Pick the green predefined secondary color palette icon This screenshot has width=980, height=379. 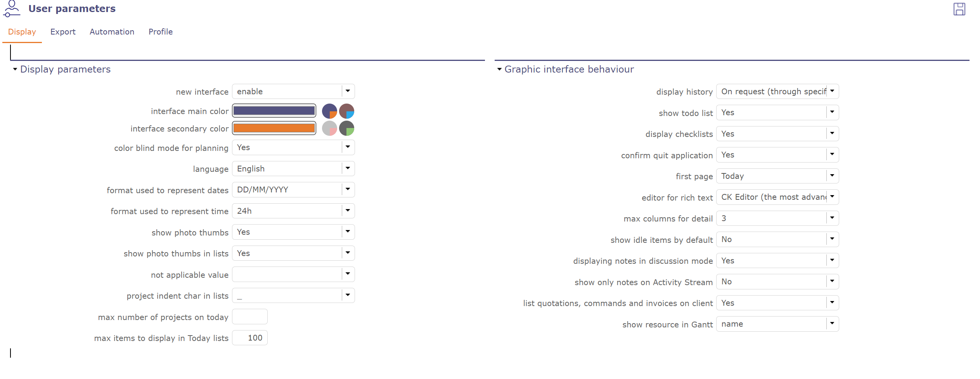(x=347, y=128)
